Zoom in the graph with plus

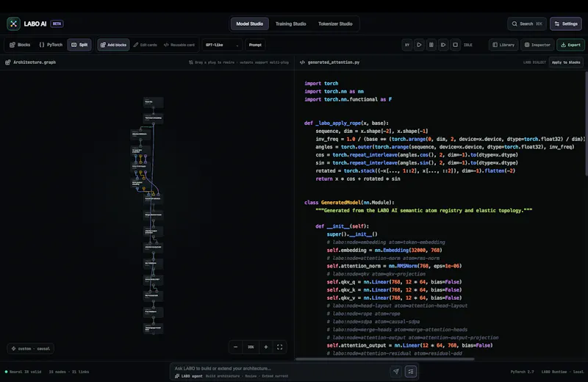266,347
